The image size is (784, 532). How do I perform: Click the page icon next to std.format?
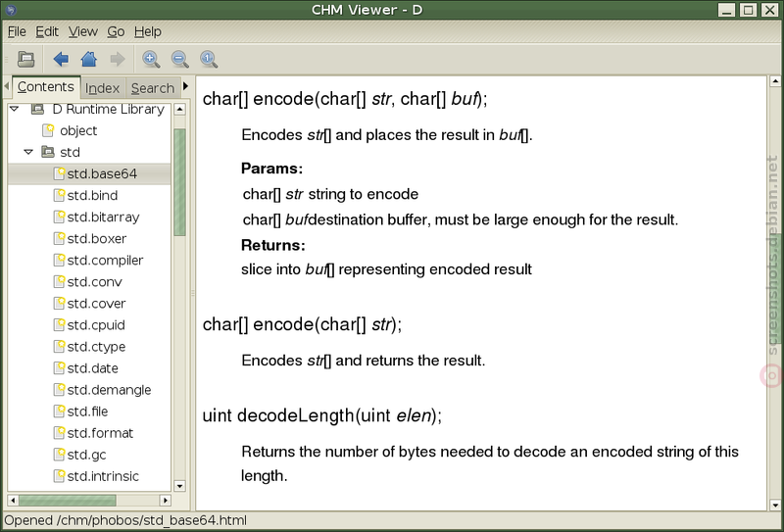click(59, 433)
